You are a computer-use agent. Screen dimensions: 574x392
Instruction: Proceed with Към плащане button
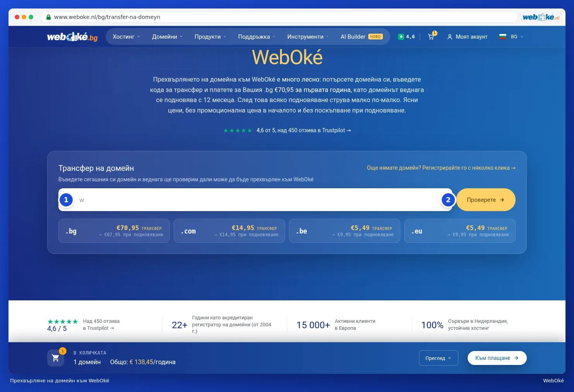tap(497, 358)
